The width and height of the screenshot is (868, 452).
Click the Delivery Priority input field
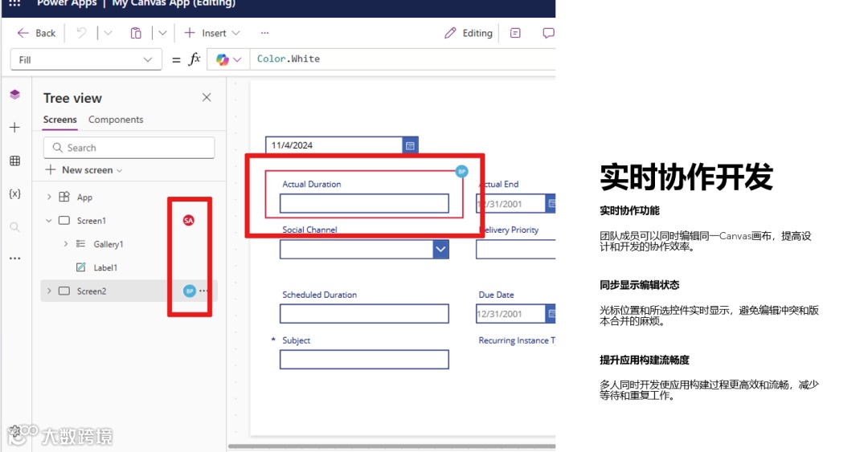(515, 249)
